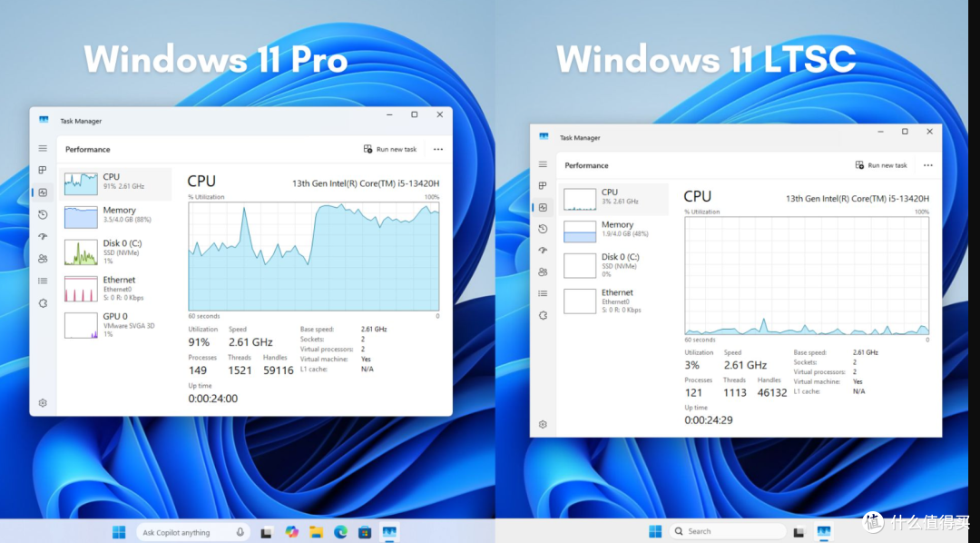Open Details list icon in LTSC Task Manager
The image size is (980, 543).
[x=543, y=293]
